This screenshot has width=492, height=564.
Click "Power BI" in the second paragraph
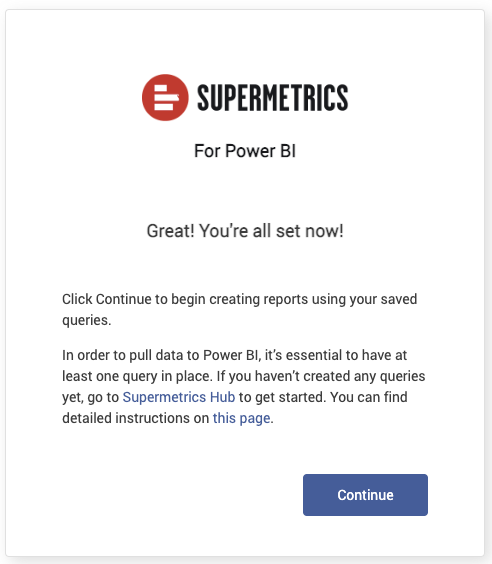[x=230, y=355]
